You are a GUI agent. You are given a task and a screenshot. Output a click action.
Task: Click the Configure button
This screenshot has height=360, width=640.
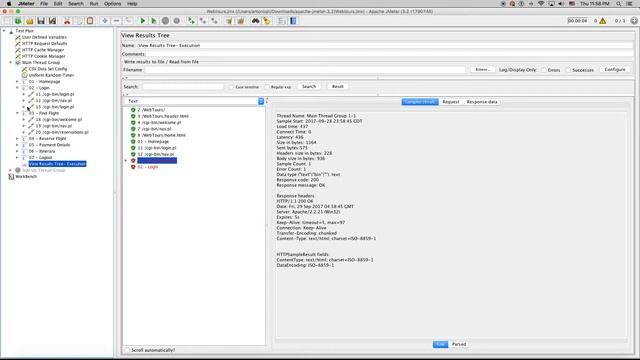pyautogui.click(x=615, y=70)
